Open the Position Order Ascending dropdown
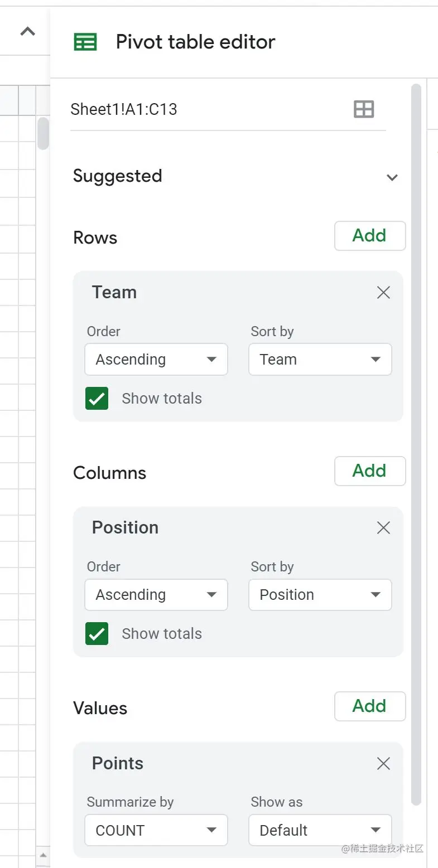 point(156,595)
